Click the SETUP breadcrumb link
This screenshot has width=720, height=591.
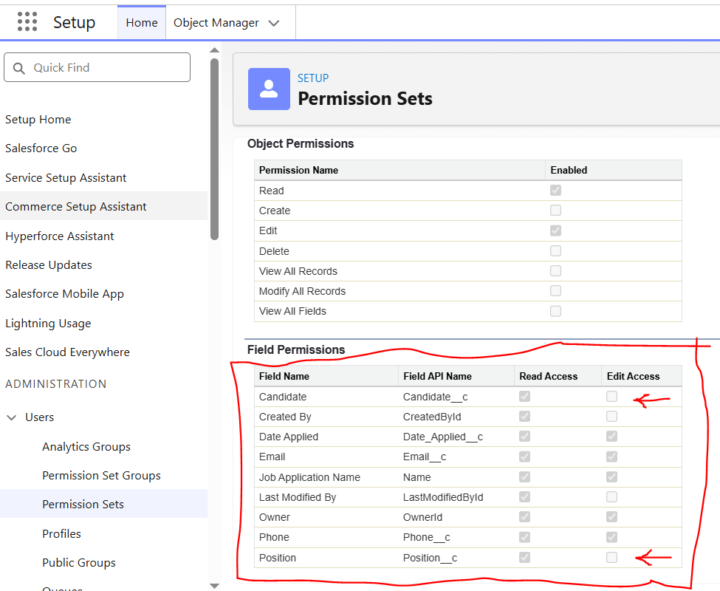313,78
